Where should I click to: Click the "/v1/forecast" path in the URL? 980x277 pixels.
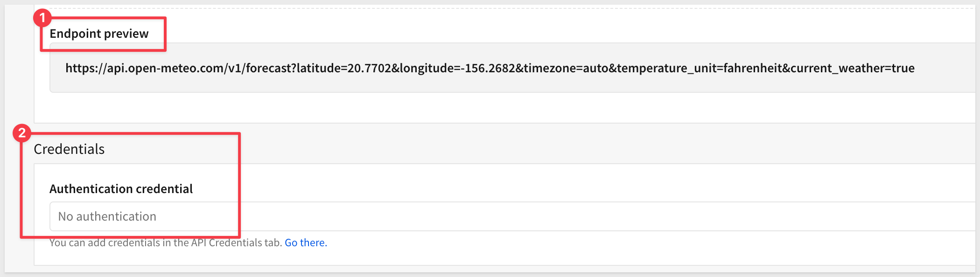258,69
